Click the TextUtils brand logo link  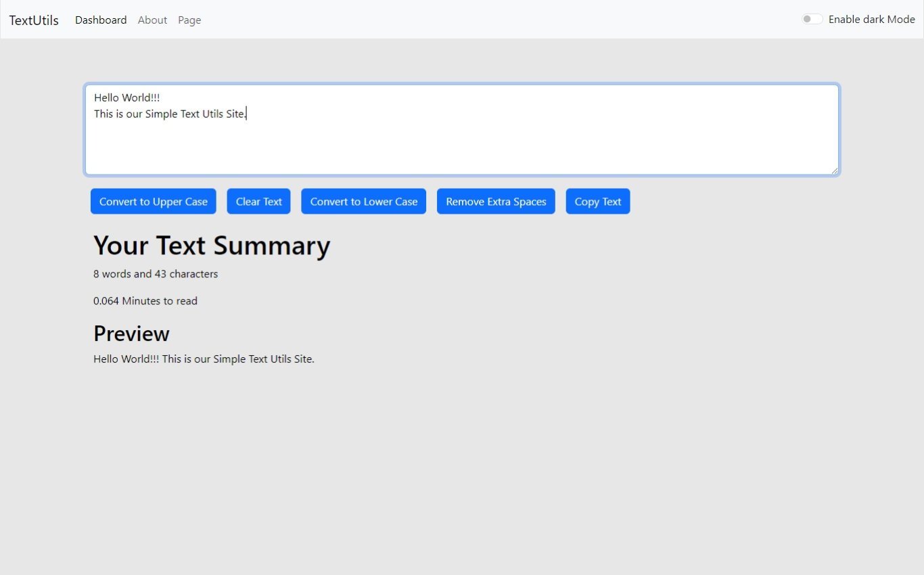34,20
